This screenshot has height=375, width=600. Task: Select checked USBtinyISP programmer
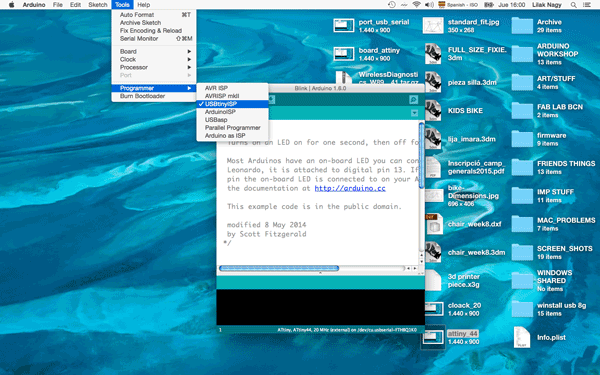(x=232, y=104)
